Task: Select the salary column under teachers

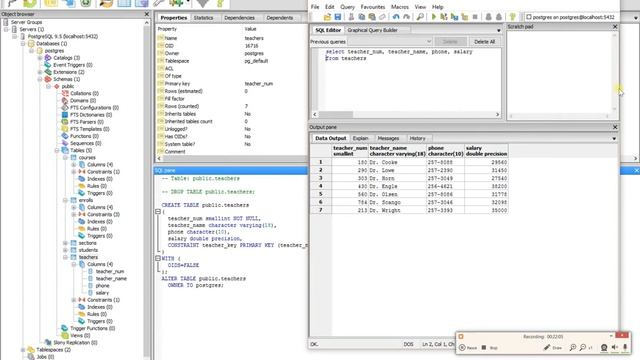Action: [x=102, y=293]
